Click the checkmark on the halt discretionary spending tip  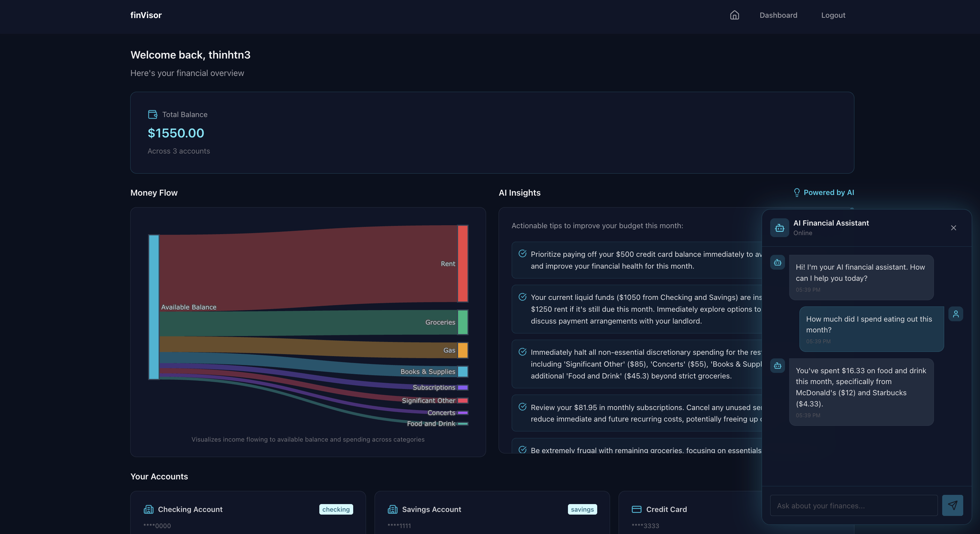click(522, 352)
